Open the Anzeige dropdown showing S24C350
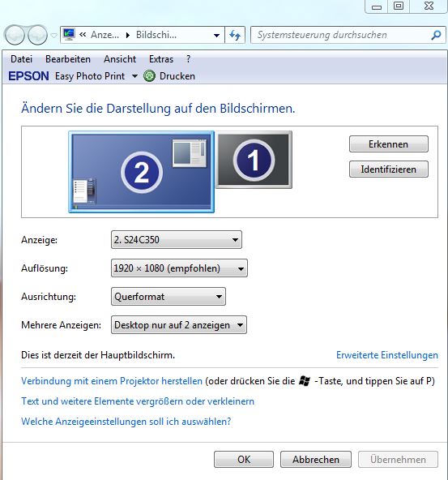This screenshot has width=448, height=480. coord(177,240)
